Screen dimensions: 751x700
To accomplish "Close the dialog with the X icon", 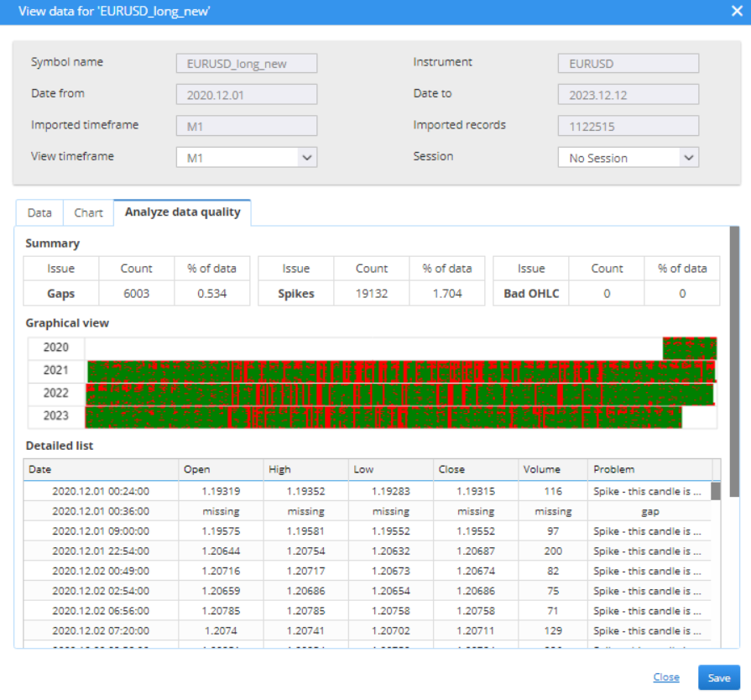I will [736, 12].
